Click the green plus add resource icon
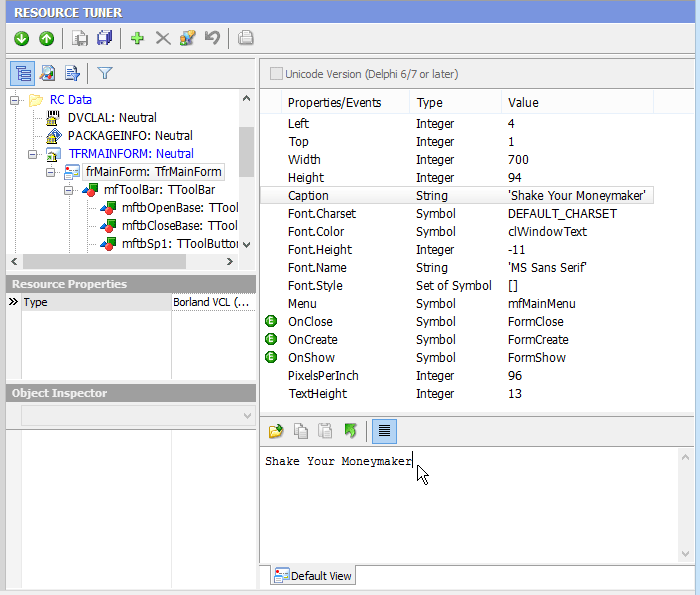Screen dimensions: 700x595 point(138,39)
